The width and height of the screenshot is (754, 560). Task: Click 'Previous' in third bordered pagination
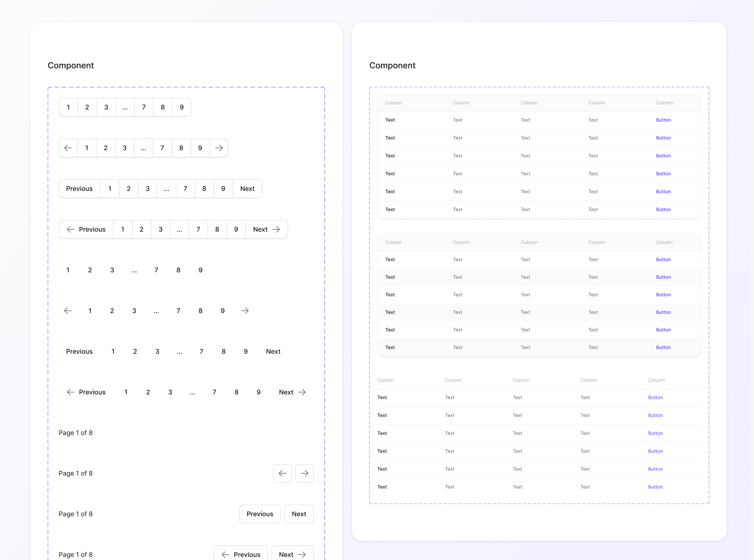(x=79, y=189)
